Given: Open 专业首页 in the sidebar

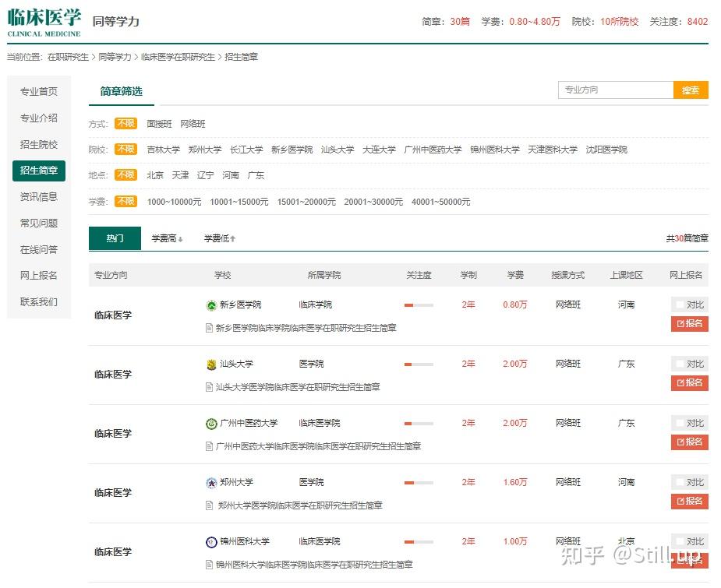Looking at the screenshot, I should tap(39, 91).
